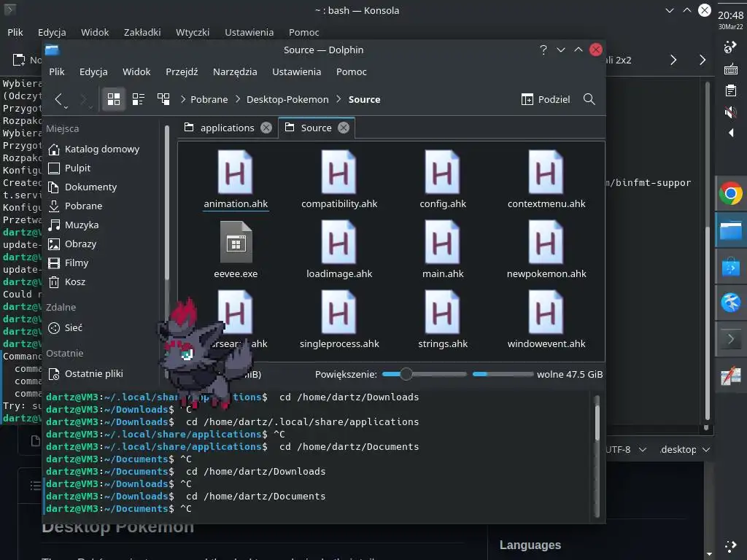Viewport: 747px width, 560px height.
Task: Click the muted volume tray icon
Action: click(730, 112)
